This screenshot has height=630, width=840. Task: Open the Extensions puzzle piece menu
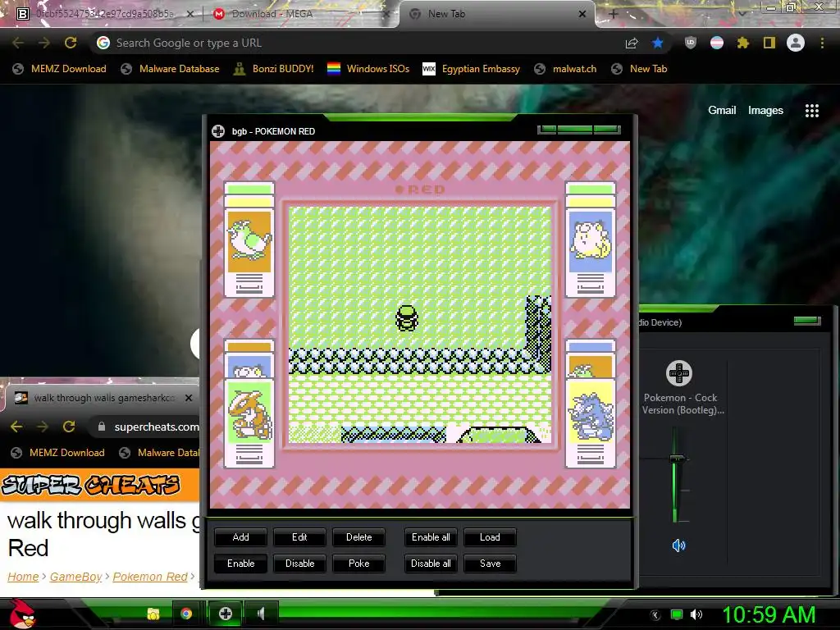(743, 43)
